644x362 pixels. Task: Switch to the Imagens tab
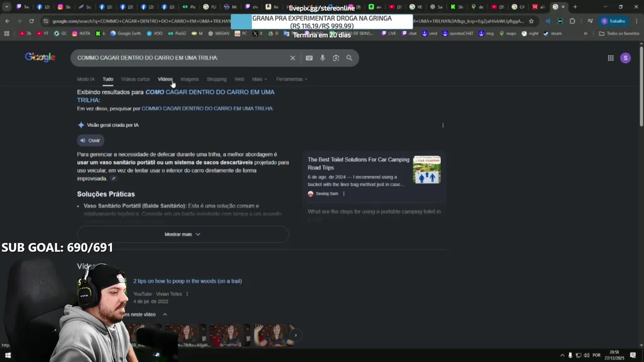[190, 79]
